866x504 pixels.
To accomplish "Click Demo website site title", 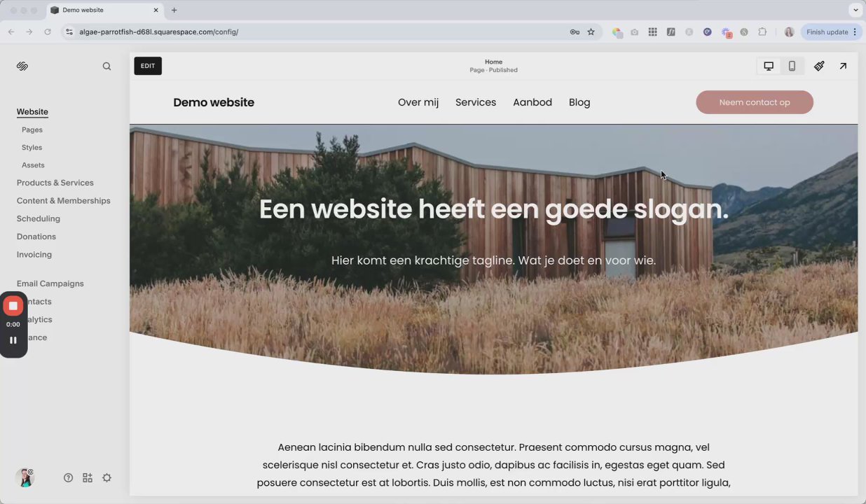I will (214, 102).
